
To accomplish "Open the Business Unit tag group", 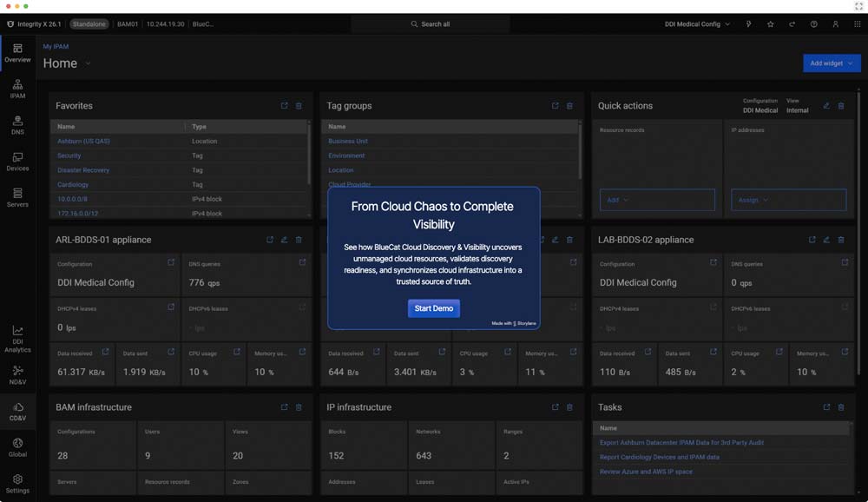I will pos(348,142).
